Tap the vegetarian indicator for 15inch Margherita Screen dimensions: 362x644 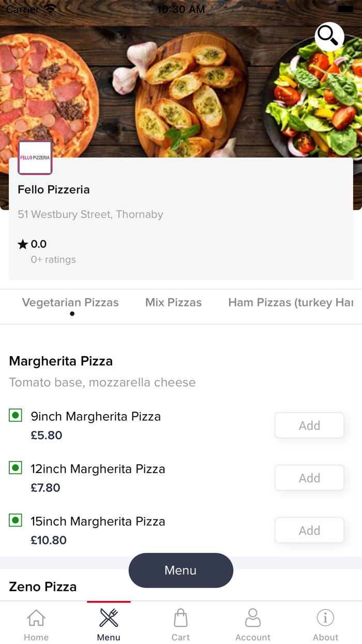[x=16, y=520]
